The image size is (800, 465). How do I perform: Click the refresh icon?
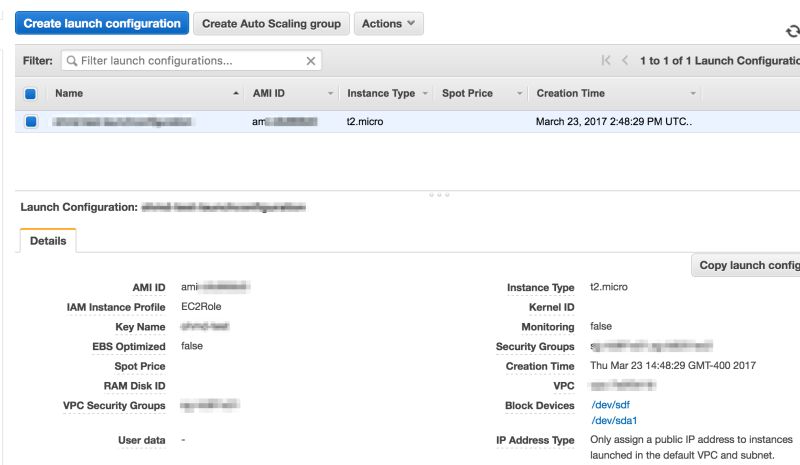(x=792, y=32)
